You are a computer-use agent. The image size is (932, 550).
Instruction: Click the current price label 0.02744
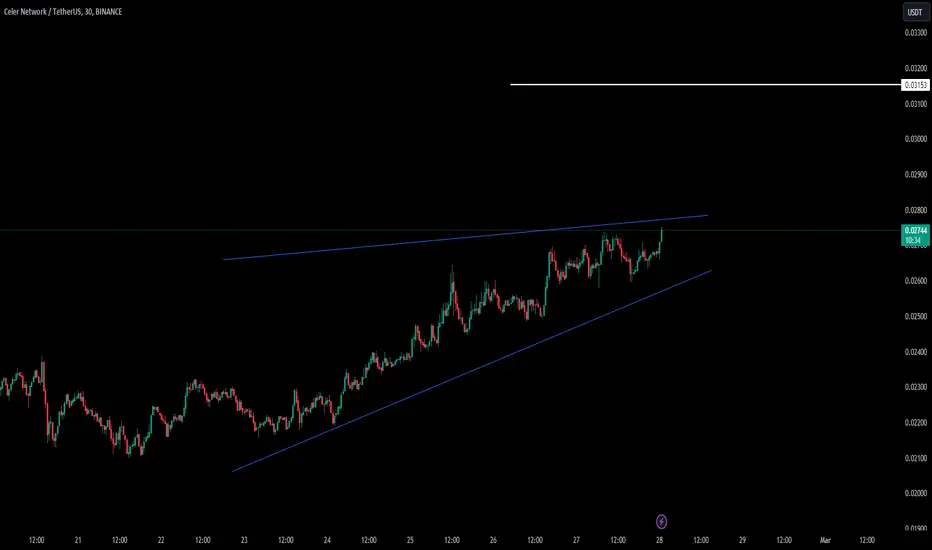(915, 235)
